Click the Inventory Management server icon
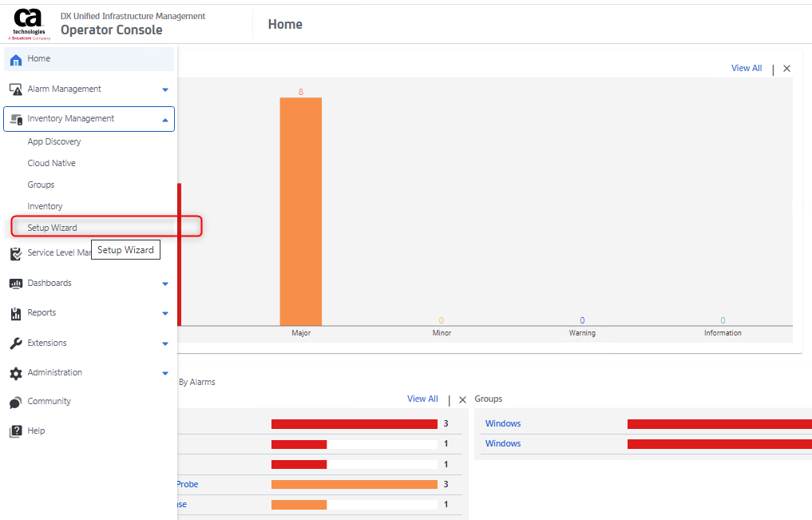812x520 pixels. 15,119
